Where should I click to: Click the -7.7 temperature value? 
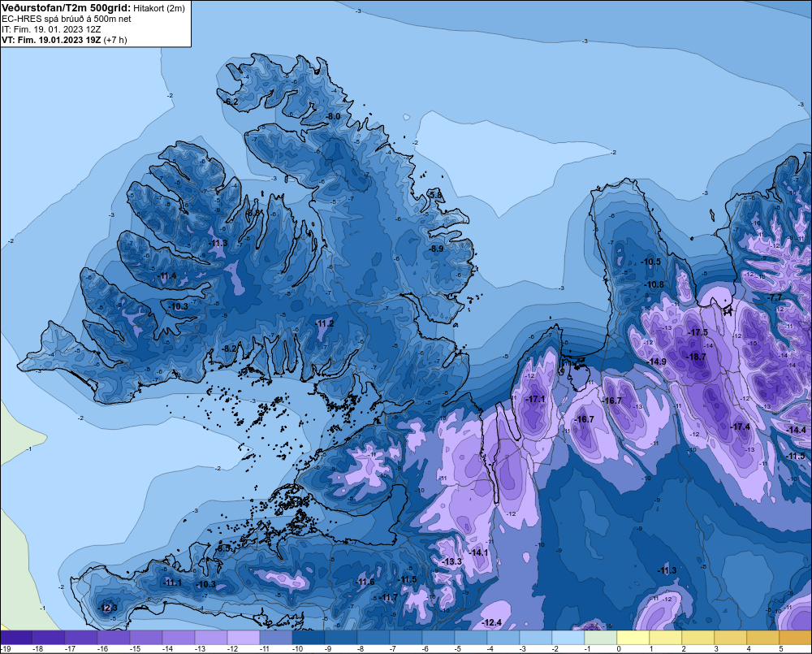click(x=775, y=297)
